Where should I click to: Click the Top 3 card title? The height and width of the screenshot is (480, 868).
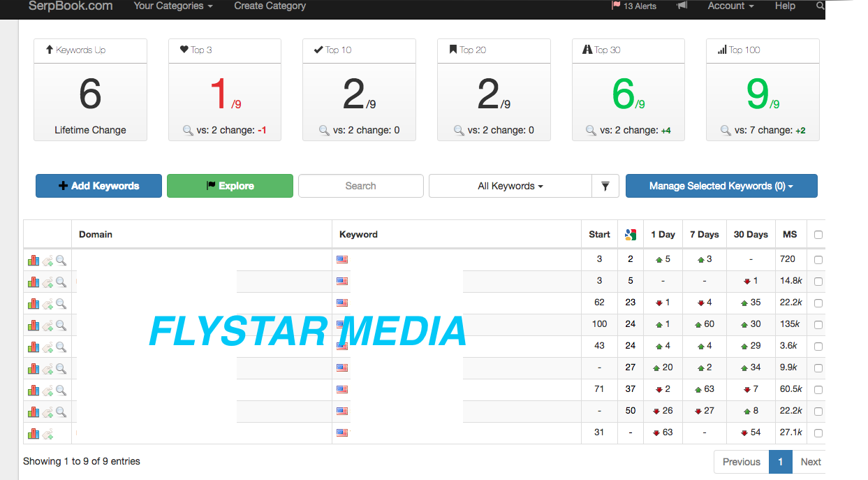[x=202, y=50]
